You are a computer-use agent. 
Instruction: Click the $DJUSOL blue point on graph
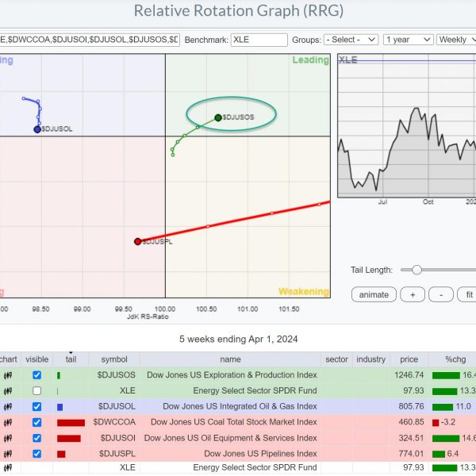pos(37,129)
